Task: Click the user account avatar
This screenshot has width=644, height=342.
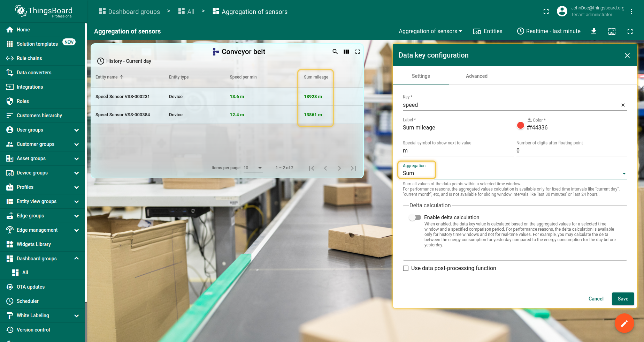Action: pos(562,12)
